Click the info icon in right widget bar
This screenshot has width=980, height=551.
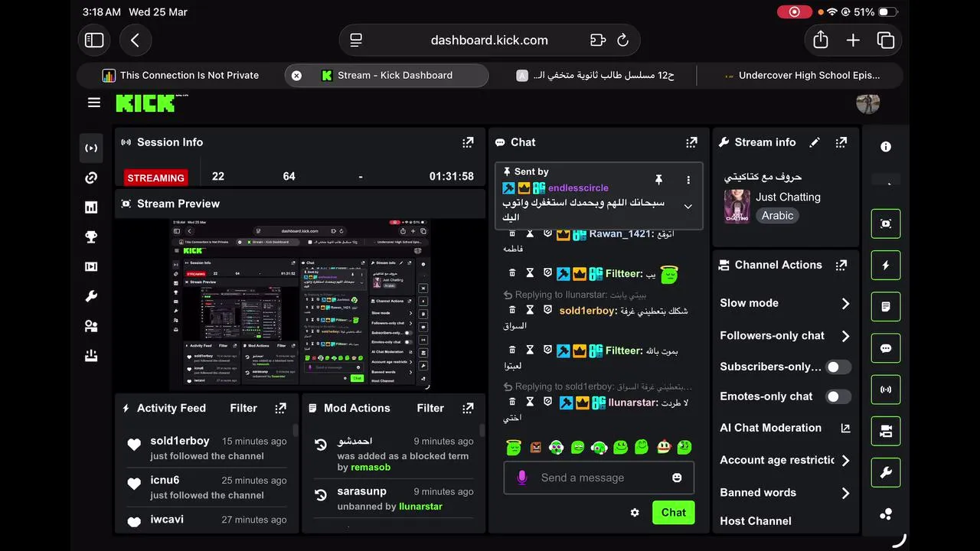point(886,147)
